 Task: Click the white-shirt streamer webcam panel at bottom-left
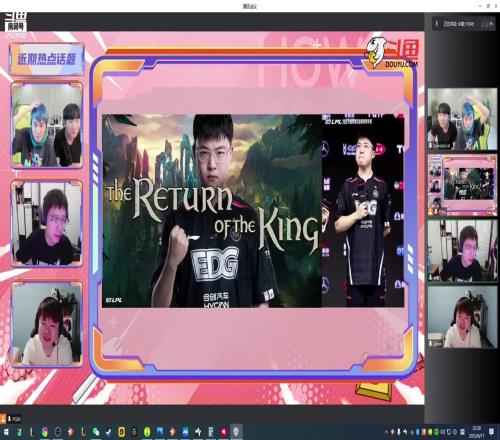47,323
